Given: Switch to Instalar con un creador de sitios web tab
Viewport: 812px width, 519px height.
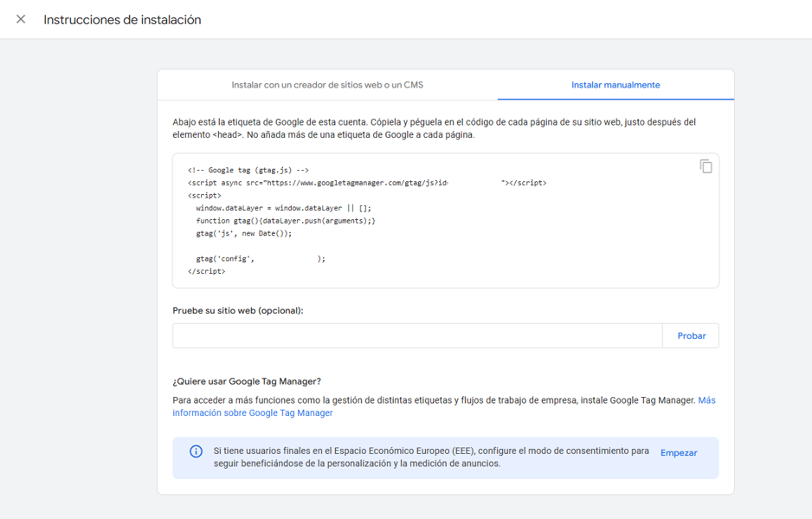Looking at the screenshot, I should point(327,85).
